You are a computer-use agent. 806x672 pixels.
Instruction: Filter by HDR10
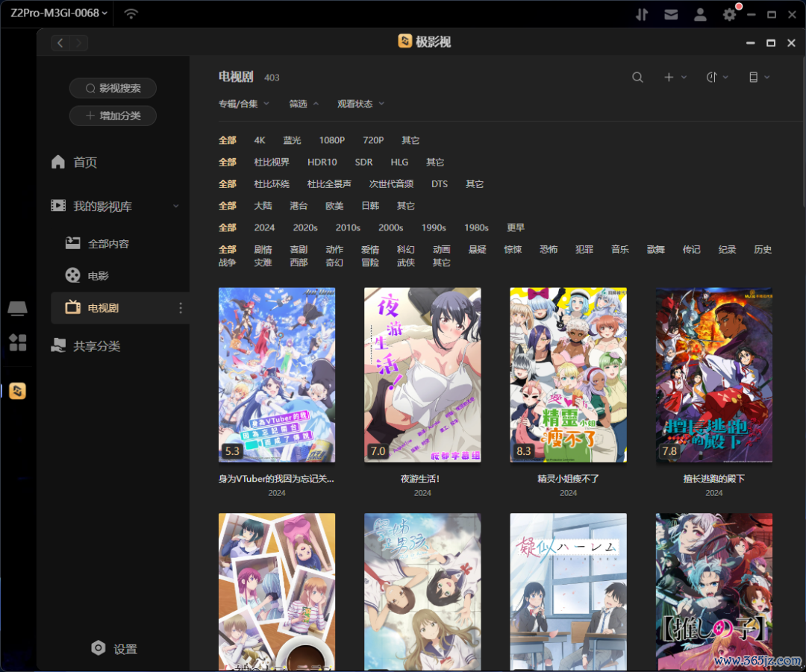click(322, 163)
